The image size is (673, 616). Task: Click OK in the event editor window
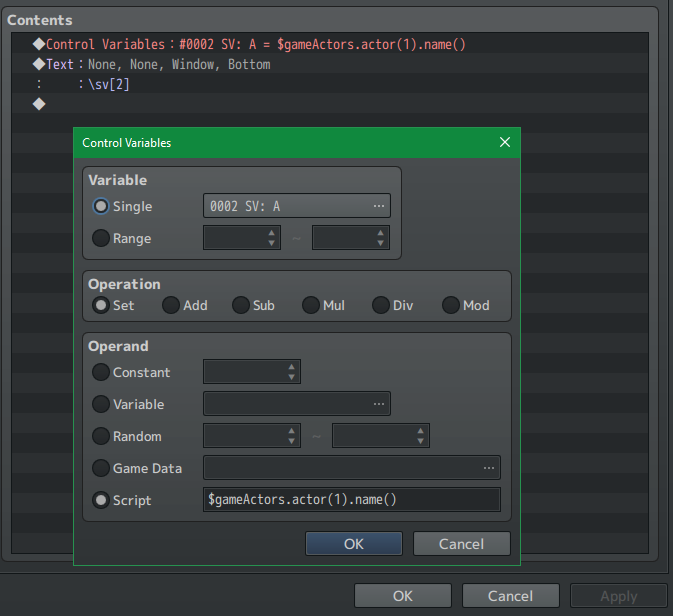(403, 596)
